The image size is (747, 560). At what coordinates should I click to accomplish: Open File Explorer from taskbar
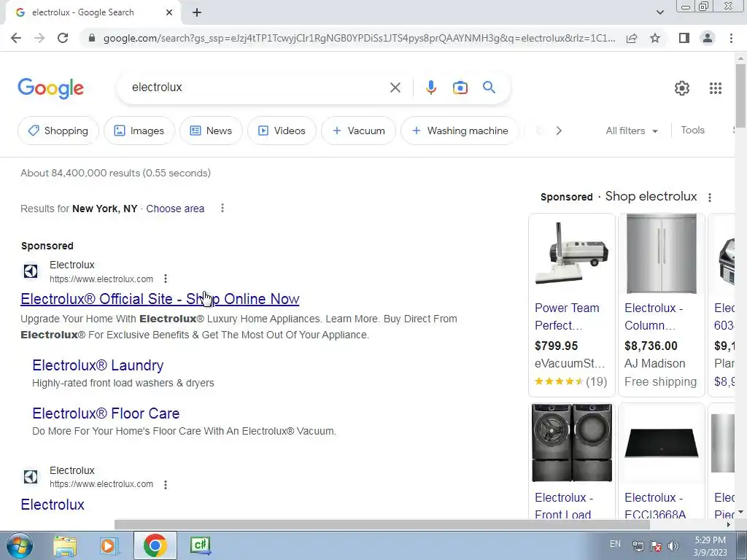65,545
